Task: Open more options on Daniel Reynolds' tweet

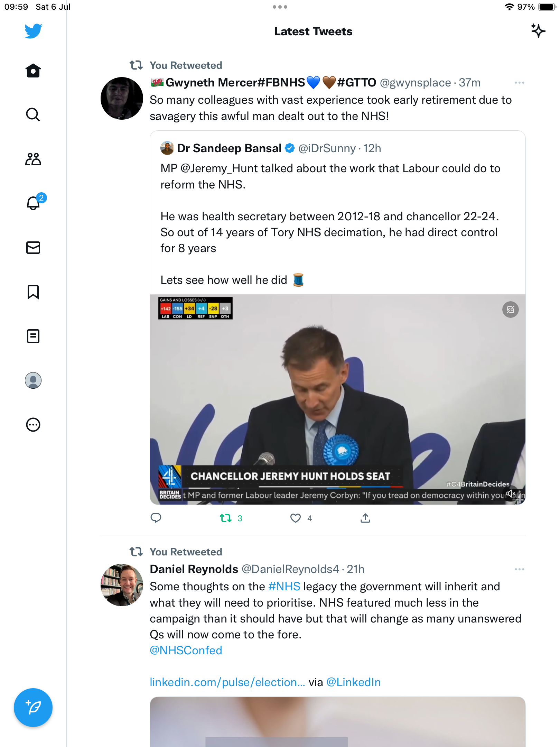Action: click(x=519, y=569)
